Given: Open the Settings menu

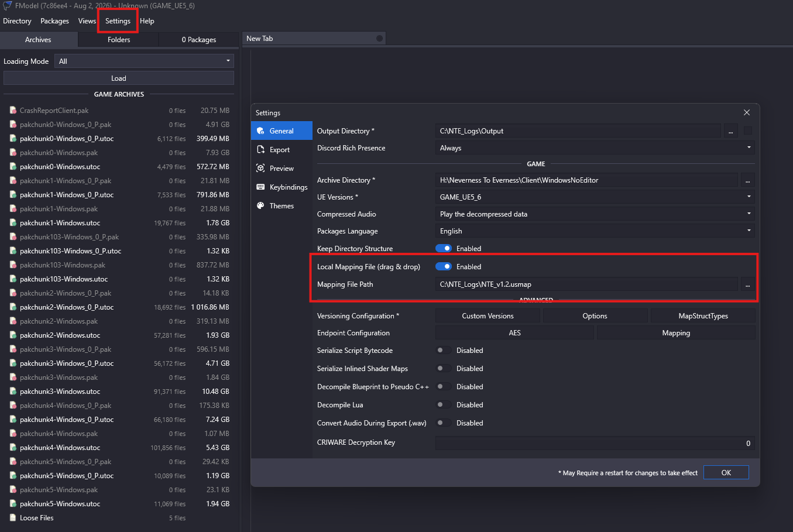Looking at the screenshot, I should 118,21.
